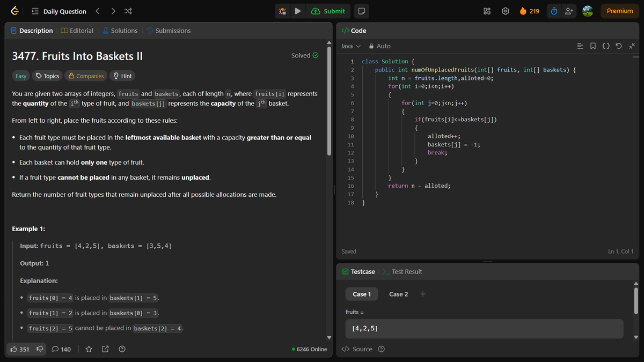Open the Premium link
The image size is (644, 362).
coord(620,11)
